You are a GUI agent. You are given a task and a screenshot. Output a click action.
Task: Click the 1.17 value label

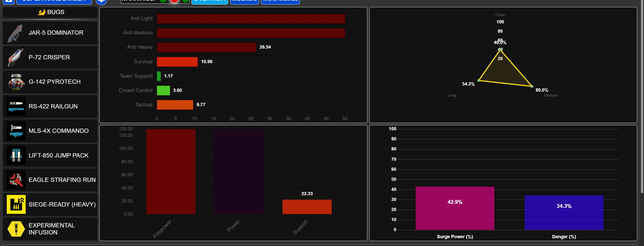tap(169, 76)
